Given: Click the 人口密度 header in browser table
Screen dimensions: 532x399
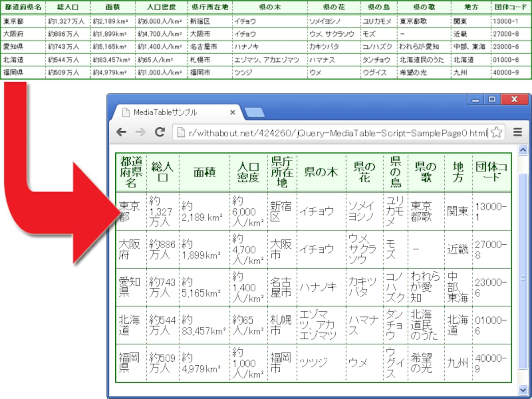Looking at the screenshot, I should click(x=248, y=172).
